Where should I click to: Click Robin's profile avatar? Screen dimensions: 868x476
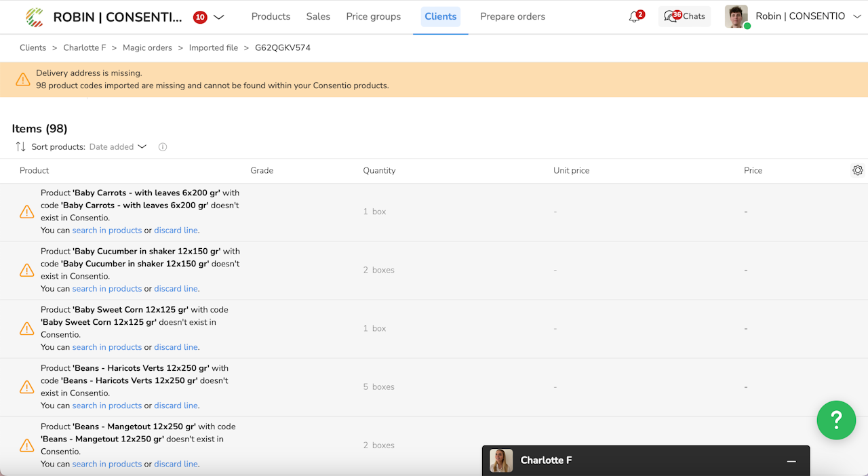(x=736, y=17)
